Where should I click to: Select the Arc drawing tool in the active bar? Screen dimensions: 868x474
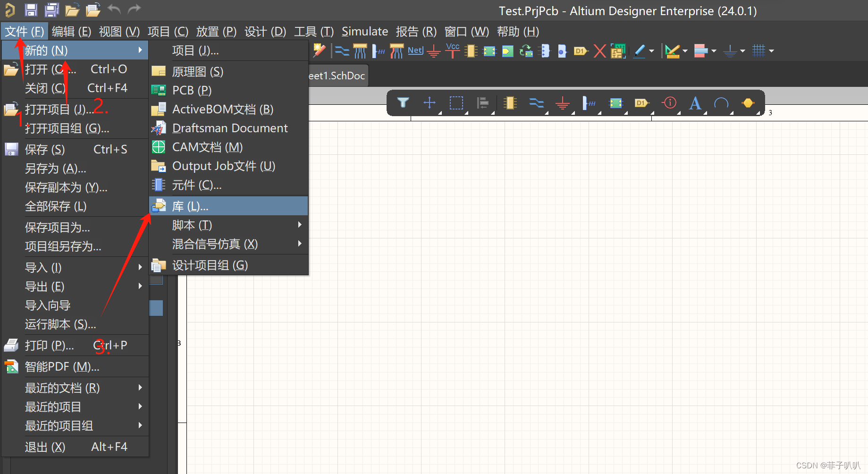click(721, 102)
